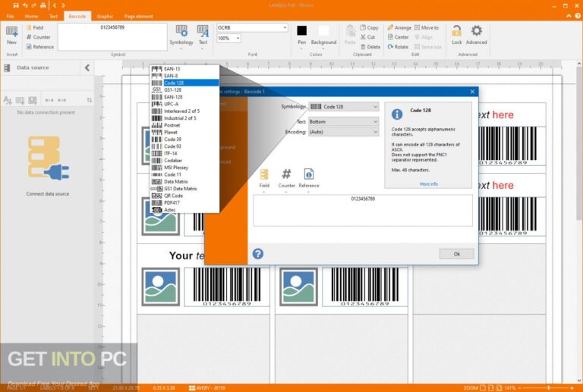
Task: Choose UPC-A from symbology list
Action: 184,104
